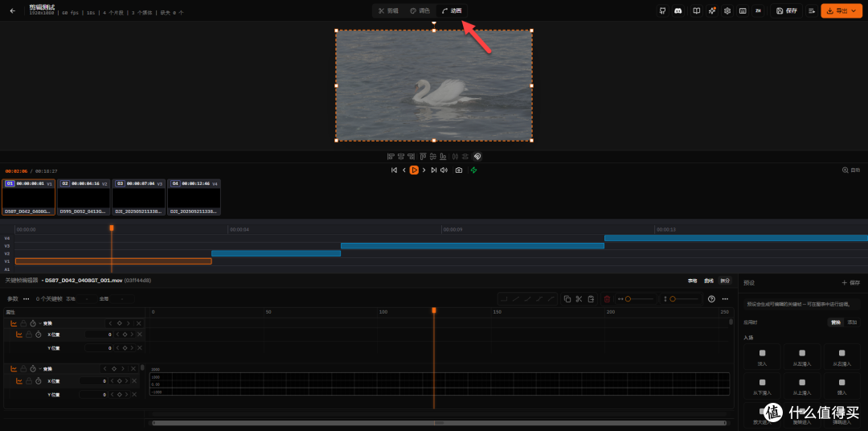Select clip thumbnail 01 D587_D042
The width and height of the screenshot is (868, 431).
coord(28,197)
